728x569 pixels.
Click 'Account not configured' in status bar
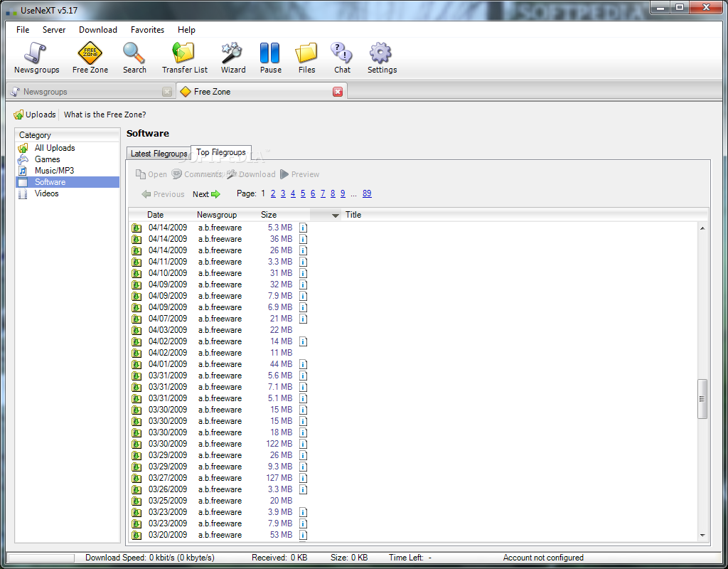[543, 558]
